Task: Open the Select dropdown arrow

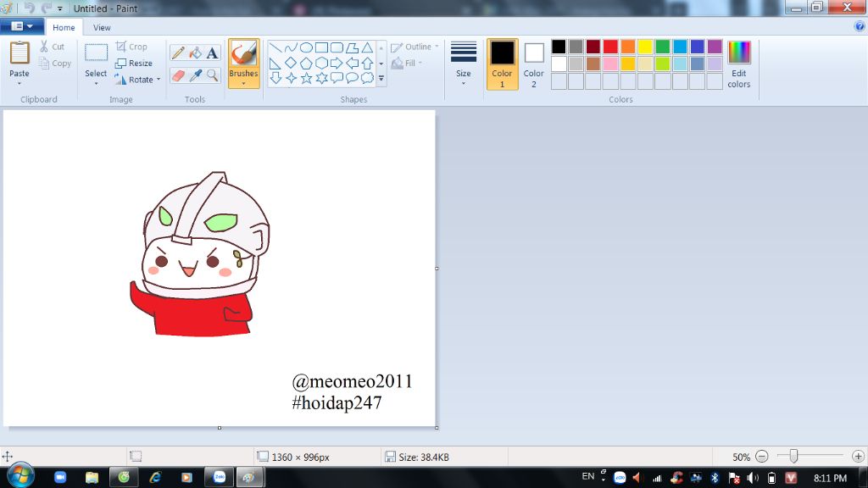Action: click(x=96, y=84)
